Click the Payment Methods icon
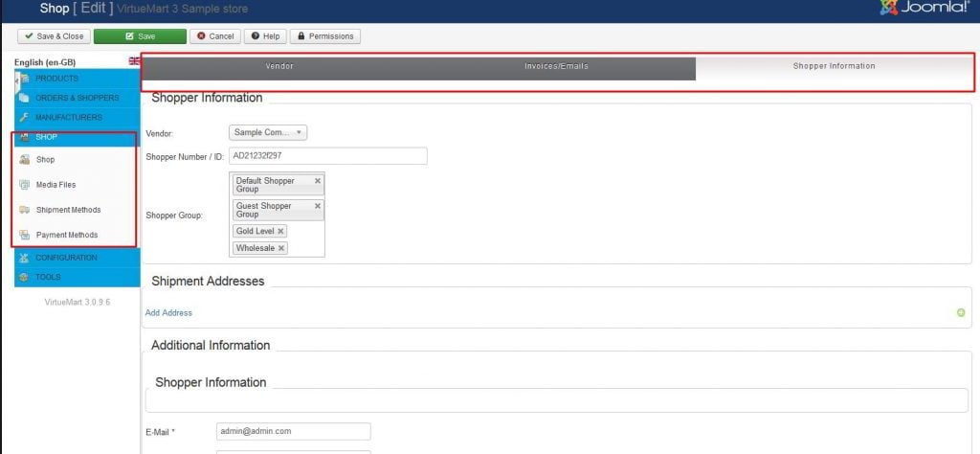 [x=24, y=235]
